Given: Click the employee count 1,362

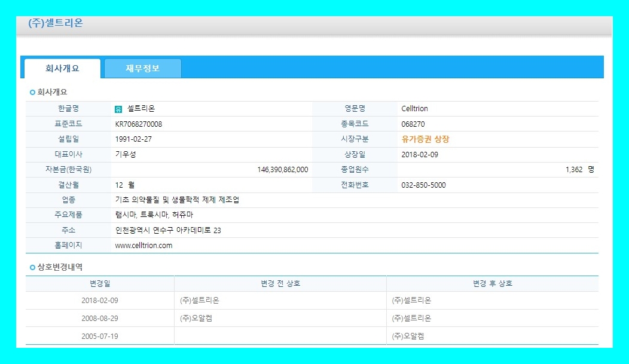Looking at the screenshot, I should pyautogui.click(x=573, y=170).
